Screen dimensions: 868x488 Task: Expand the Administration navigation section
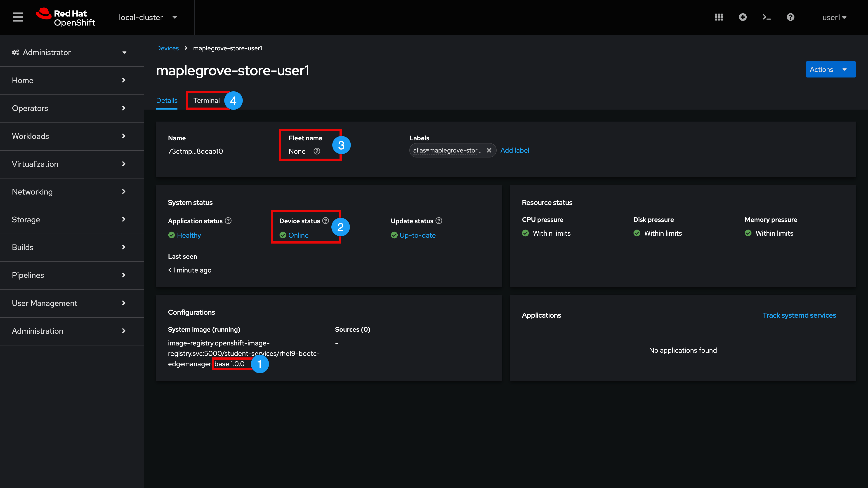pyautogui.click(x=72, y=331)
